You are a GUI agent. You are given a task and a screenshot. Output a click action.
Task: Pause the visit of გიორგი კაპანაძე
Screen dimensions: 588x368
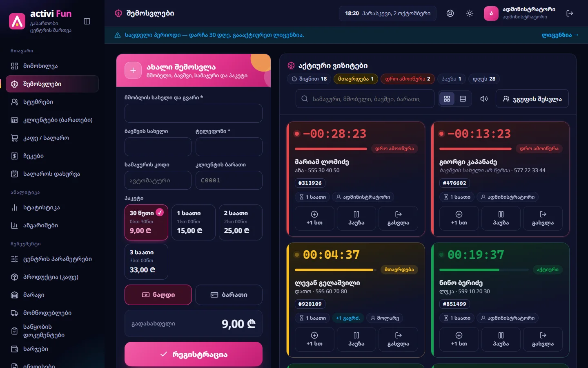click(x=501, y=218)
